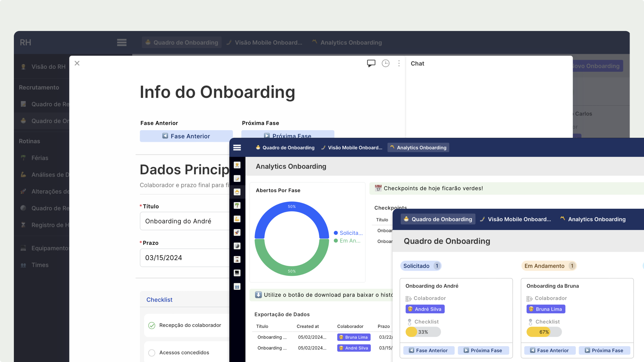Open the history clock icon

pos(386,63)
